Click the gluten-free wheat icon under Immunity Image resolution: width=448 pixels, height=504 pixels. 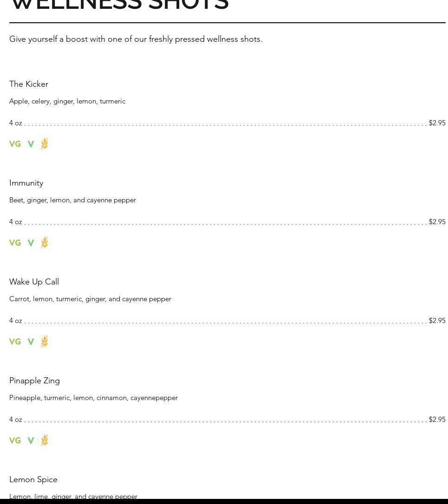pos(45,242)
